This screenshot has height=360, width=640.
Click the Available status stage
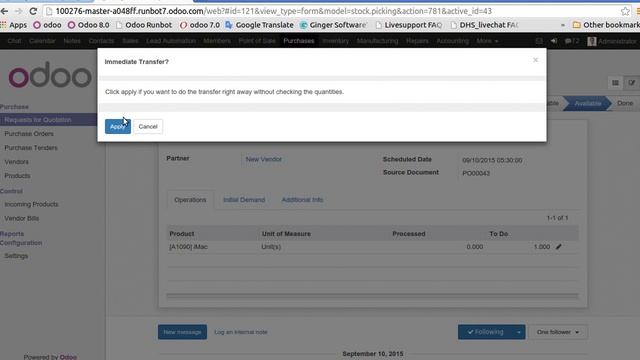tap(587, 103)
